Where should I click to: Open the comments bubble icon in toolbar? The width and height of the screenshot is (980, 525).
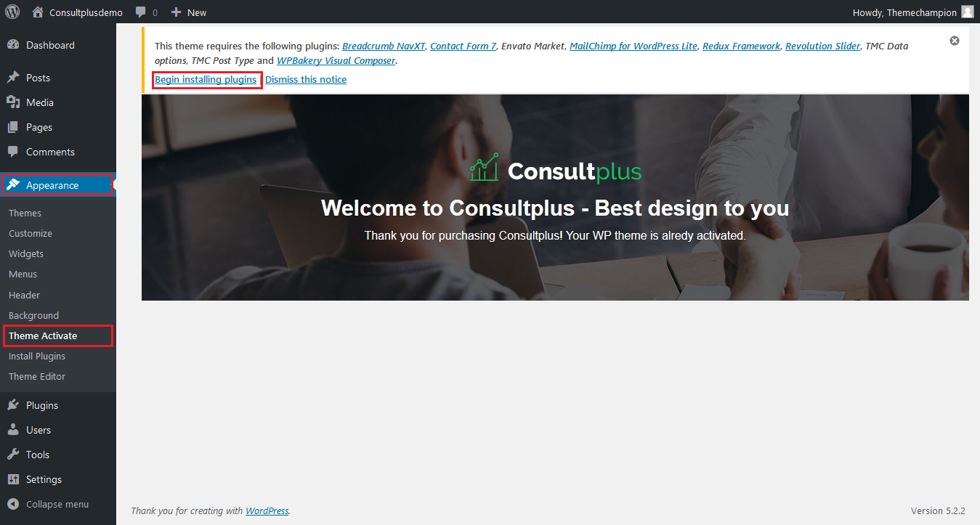tap(140, 12)
